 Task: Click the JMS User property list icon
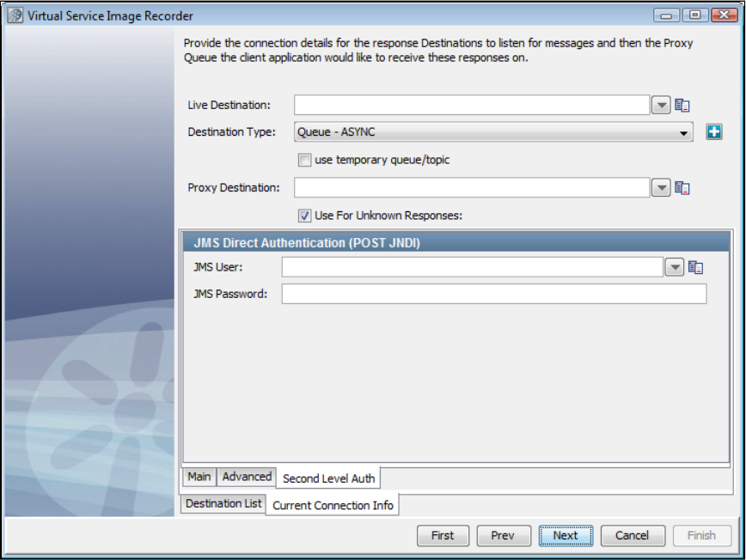[696, 268]
